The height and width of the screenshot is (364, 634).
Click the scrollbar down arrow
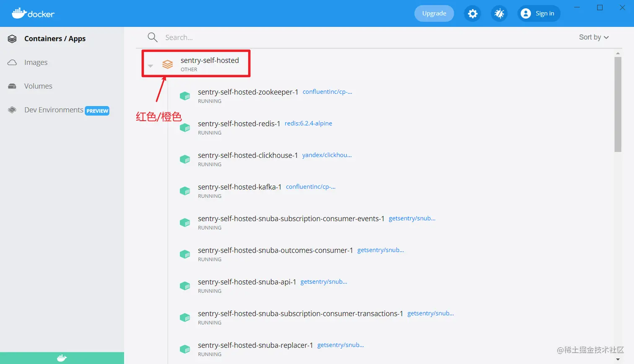(x=618, y=359)
